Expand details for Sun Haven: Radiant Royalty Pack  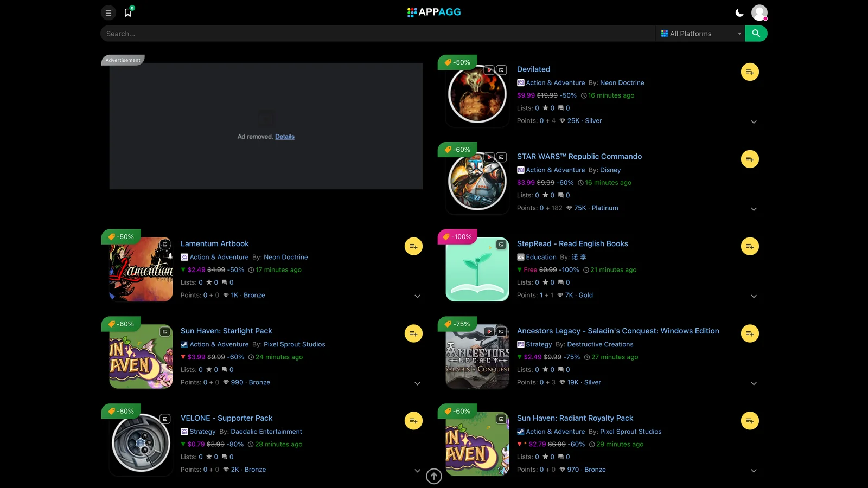[754, 471]
